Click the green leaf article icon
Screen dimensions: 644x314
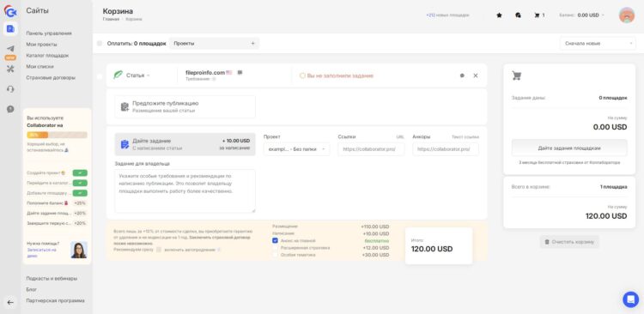pos(118,75)
